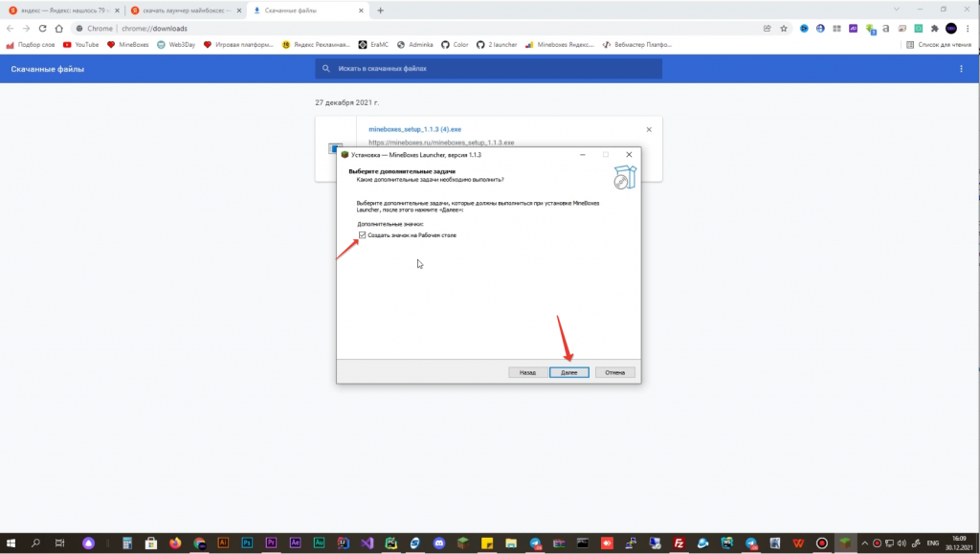Open the YouTube bookmark
This screenshot has width=980, height=554.
pyautogui.click(x=81, y=44)
